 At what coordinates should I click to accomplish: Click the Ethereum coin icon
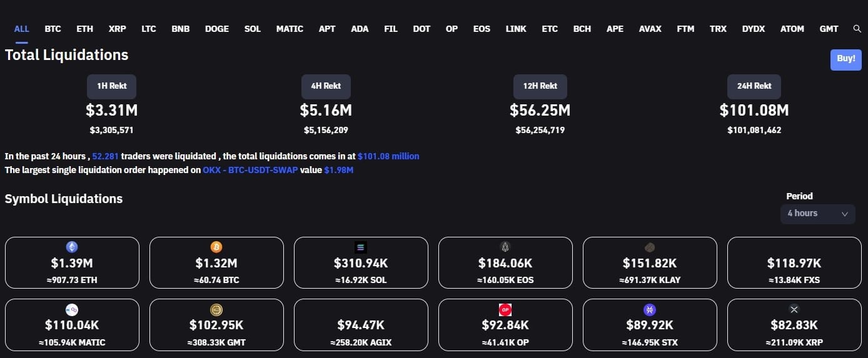[x=72, y=247]
